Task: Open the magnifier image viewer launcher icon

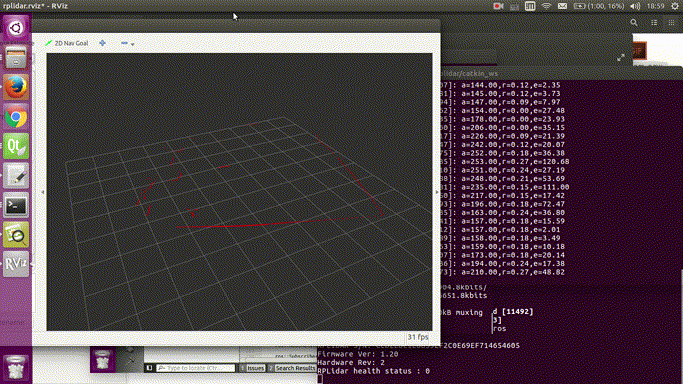Action: click(x=16, y=235)
